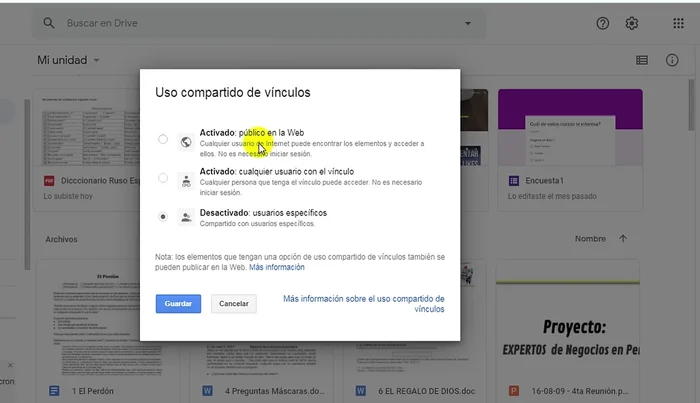Click the PowerPoint icon beside 16-08-09 file
This screenshot has width=700, height=403.
point(514,391)
